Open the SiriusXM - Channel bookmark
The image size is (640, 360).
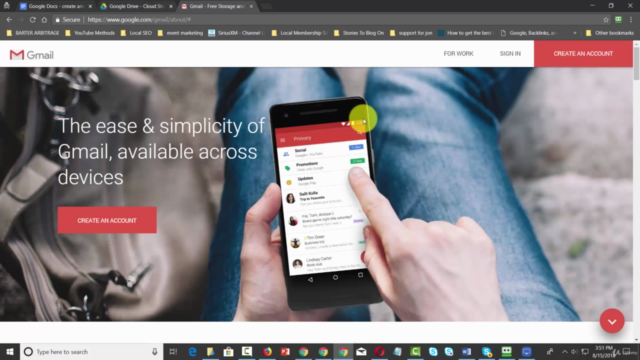(x=236, y=33)
